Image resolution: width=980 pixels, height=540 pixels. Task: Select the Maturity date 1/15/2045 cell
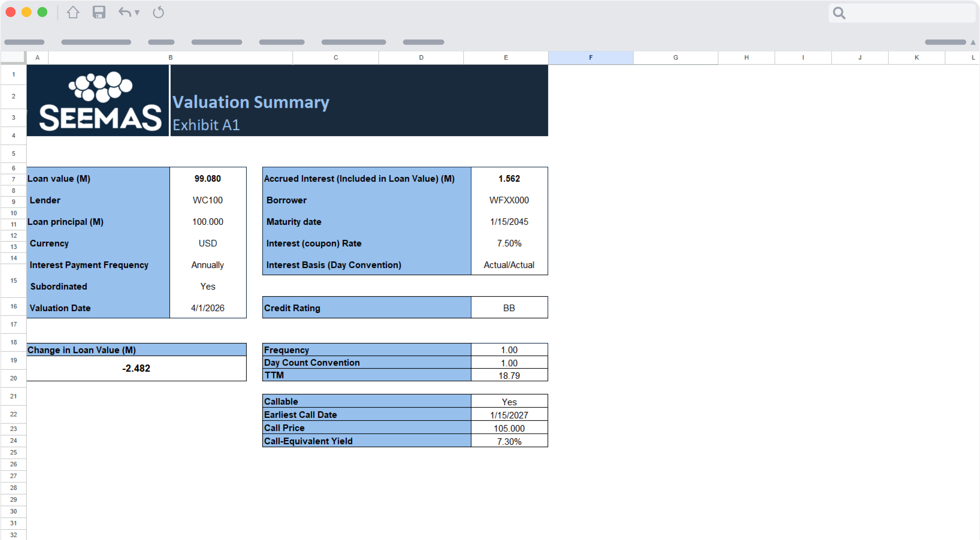pos(509,222)
